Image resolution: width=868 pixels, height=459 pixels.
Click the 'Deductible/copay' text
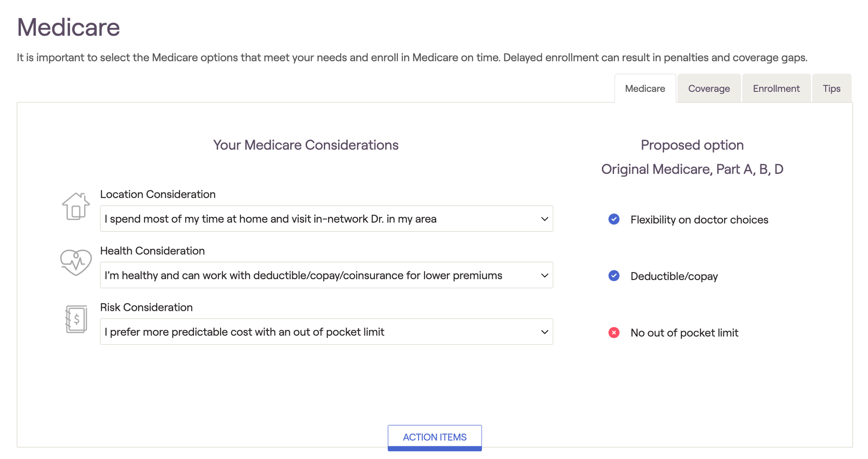click(x=674, y=276)
